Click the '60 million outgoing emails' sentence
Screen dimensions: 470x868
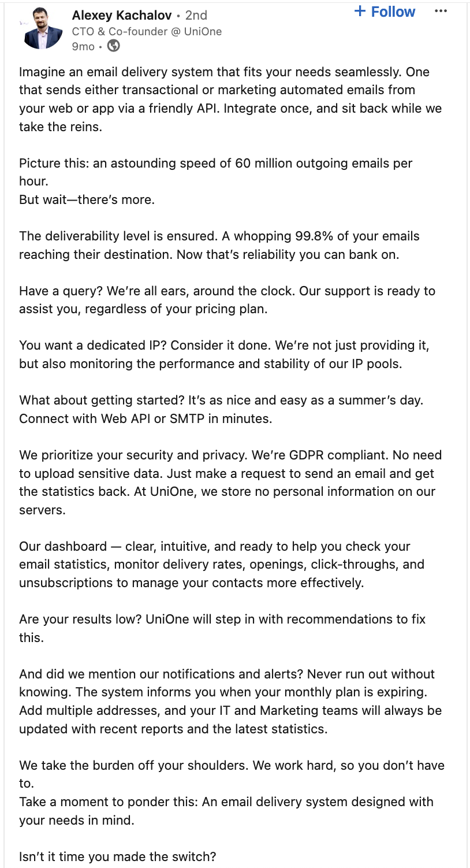coord(216,172)
